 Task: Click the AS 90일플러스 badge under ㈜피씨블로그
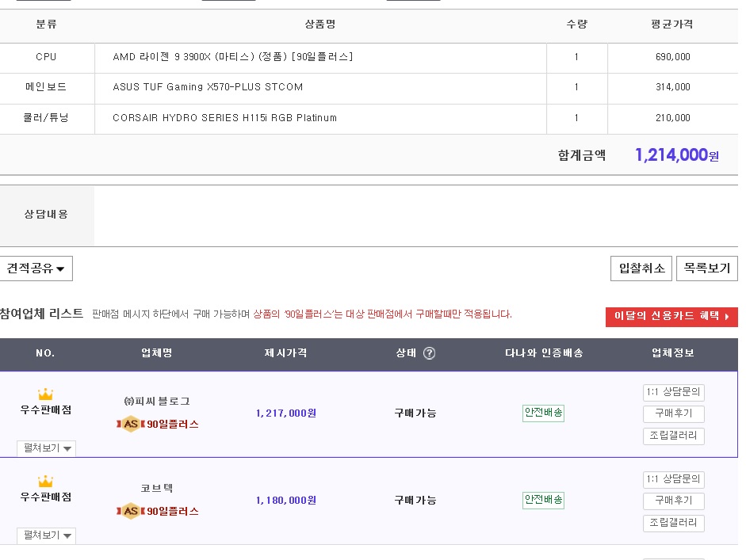[158, 424]
